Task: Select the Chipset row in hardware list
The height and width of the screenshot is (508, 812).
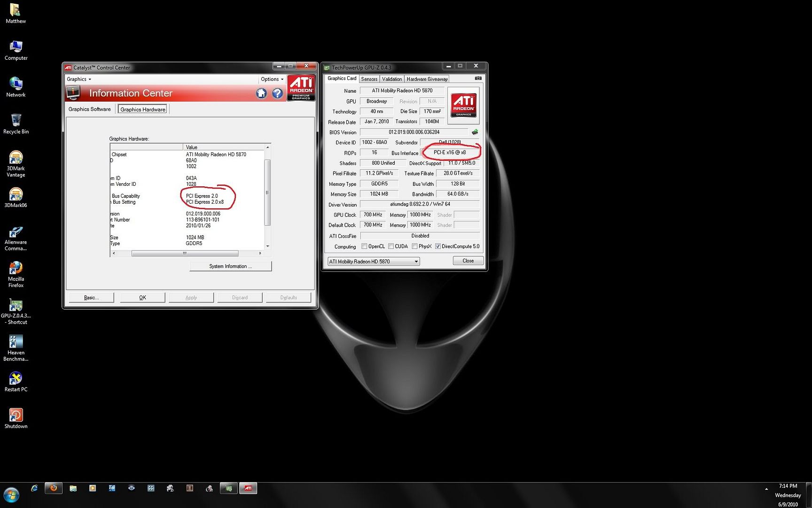Action: 187,154
